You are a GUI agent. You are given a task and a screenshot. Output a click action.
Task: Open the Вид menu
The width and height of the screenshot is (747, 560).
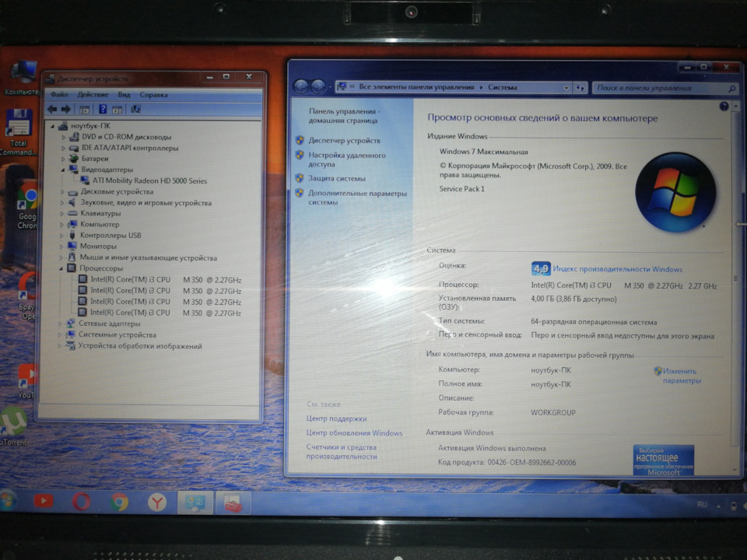pos(124,94)
